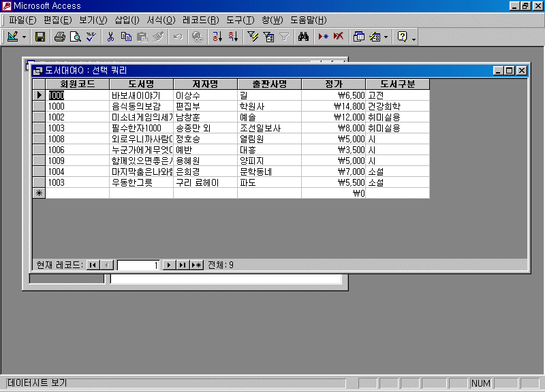
Task: Open the 삽입(I) menu
Action: (127, 20)
